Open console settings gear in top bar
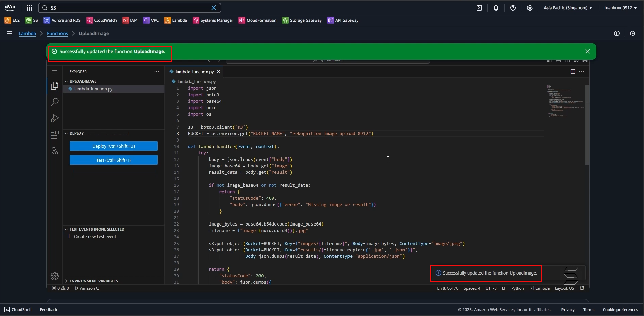Screen dimensions: 644x316 tap(530, 8)
